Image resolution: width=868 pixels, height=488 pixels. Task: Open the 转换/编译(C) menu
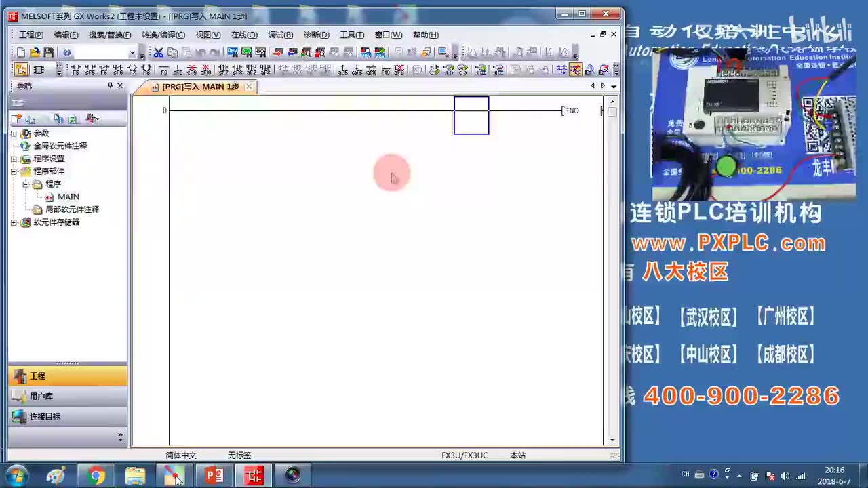click(x=163, y=35)
